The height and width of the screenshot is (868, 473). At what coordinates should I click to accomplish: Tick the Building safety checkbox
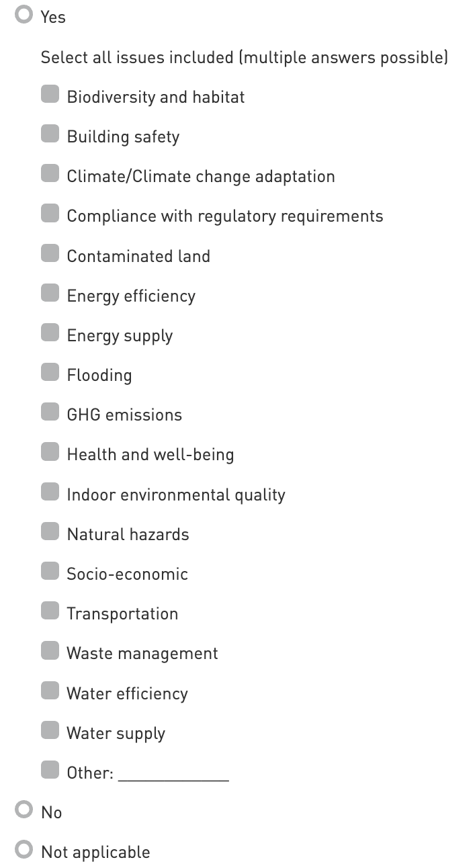[x=50, y=134]
